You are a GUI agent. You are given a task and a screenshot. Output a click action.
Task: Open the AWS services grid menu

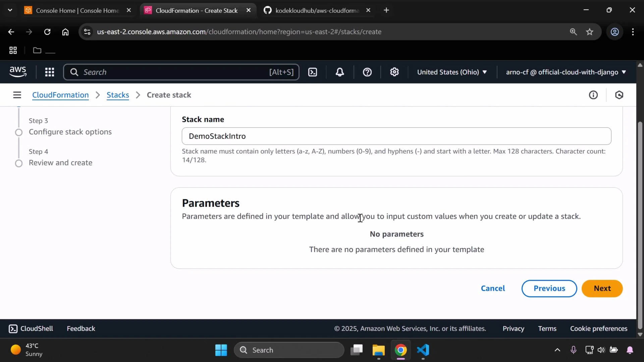pos(49,72)
